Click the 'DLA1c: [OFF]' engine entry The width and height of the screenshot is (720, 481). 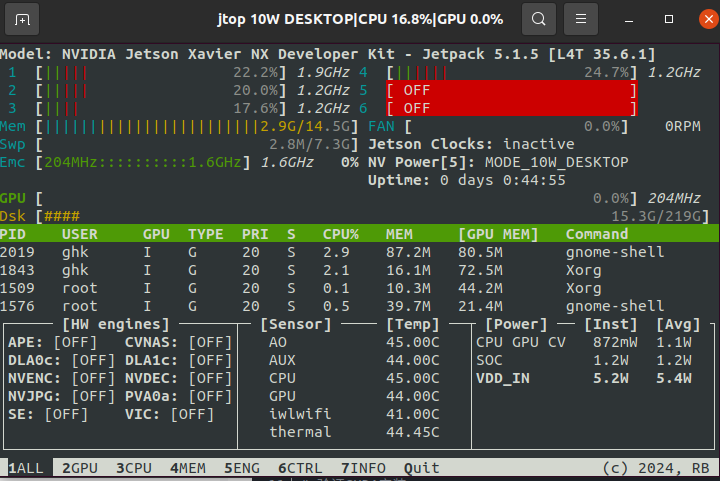[x=179, y=360]
